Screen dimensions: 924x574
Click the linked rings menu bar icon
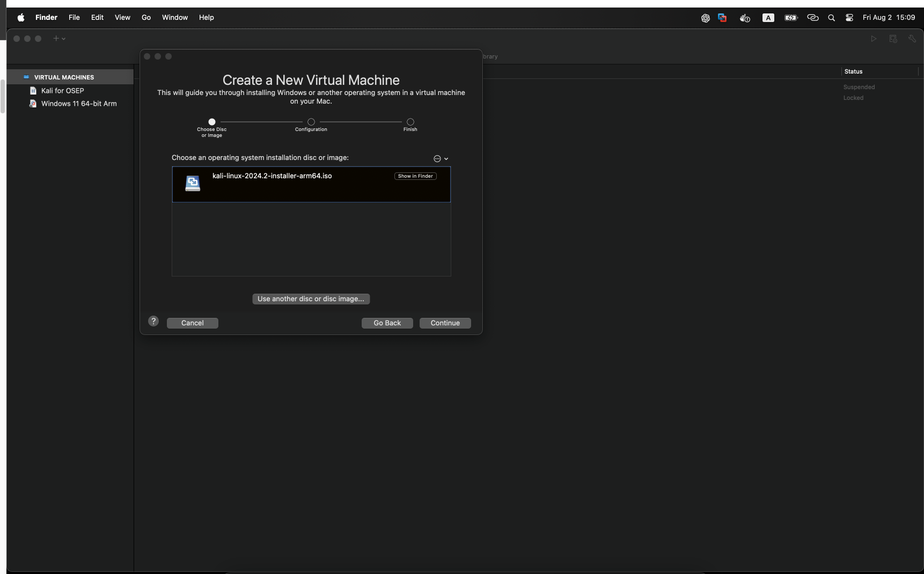[813, 18]
